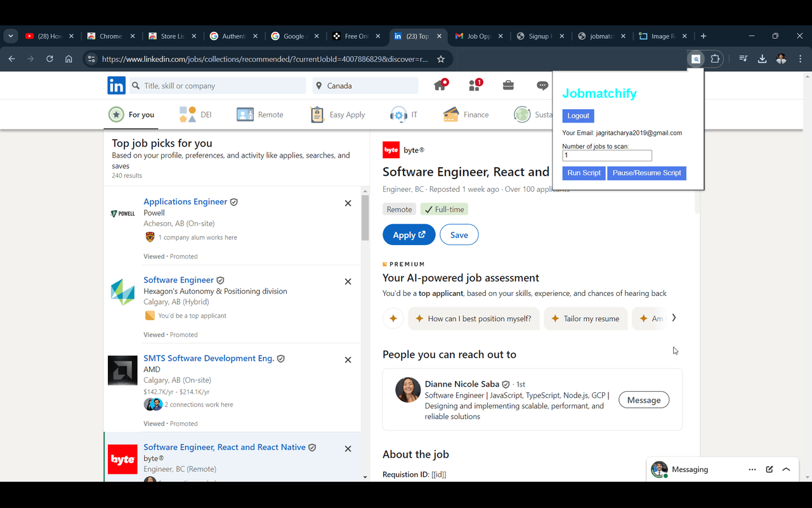Open Chrome three-dot menu
Viewport: 812px width, 508px height.
coord(800,59)
